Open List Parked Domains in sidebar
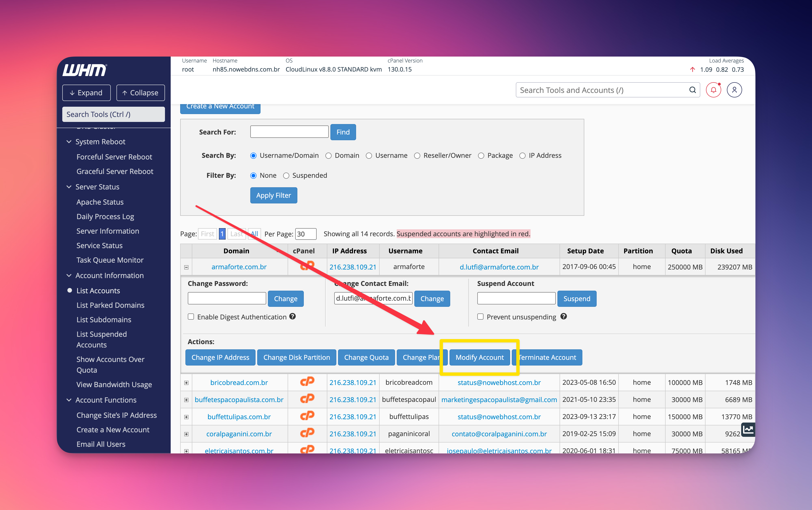812x510 pixels. [x=110, y=305]
